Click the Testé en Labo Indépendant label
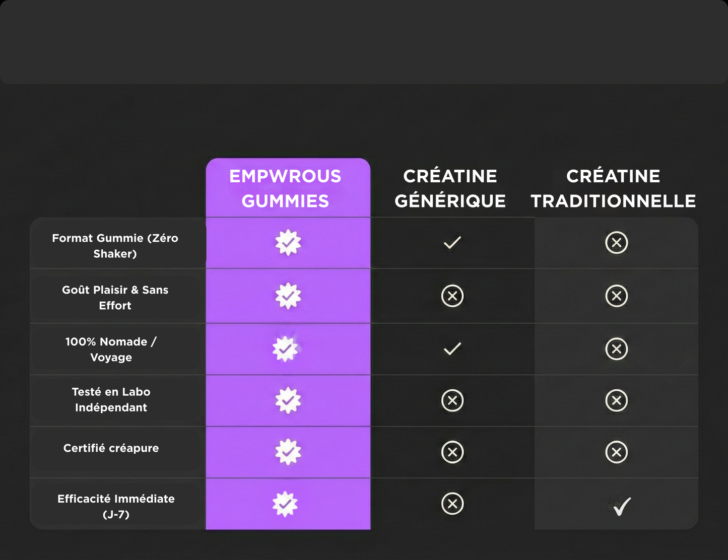The image size is (728, 560). [111, 399]
